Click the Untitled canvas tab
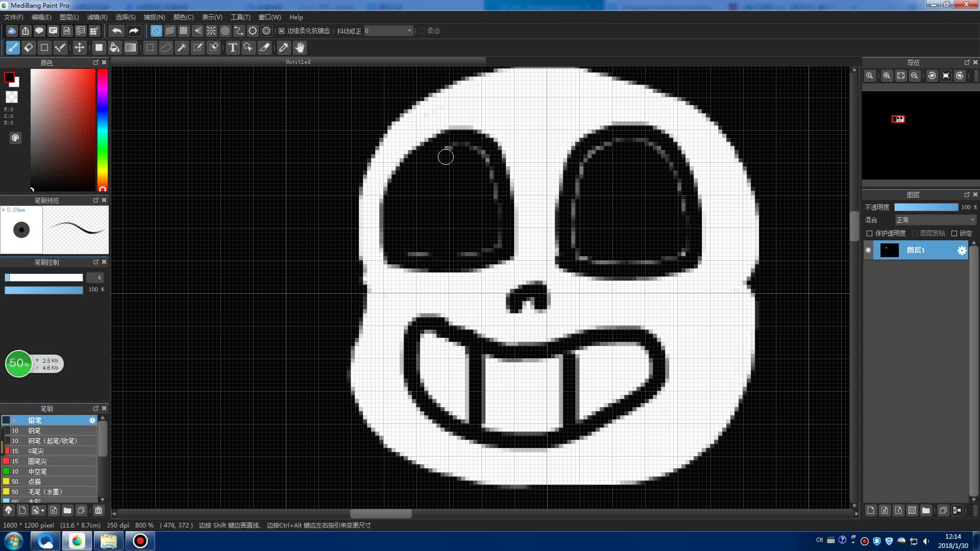Viewport: 980px width, 551px height. pos(298,62)
